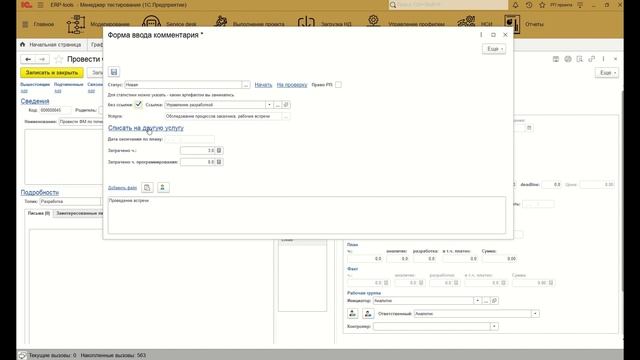
Task: Click the Записать и закрыть button
Action: coord(52,73)
